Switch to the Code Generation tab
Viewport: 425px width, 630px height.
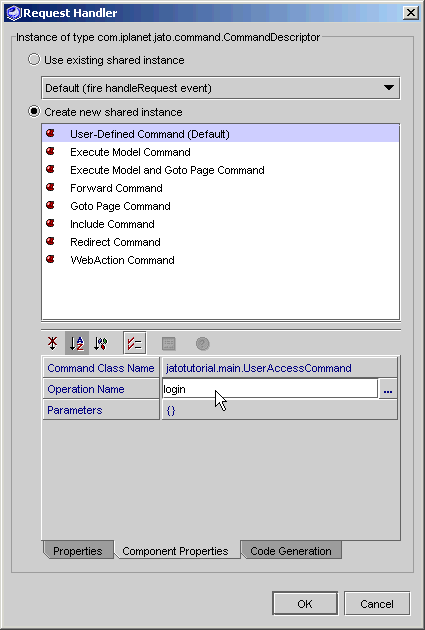(x=291, y=551)
